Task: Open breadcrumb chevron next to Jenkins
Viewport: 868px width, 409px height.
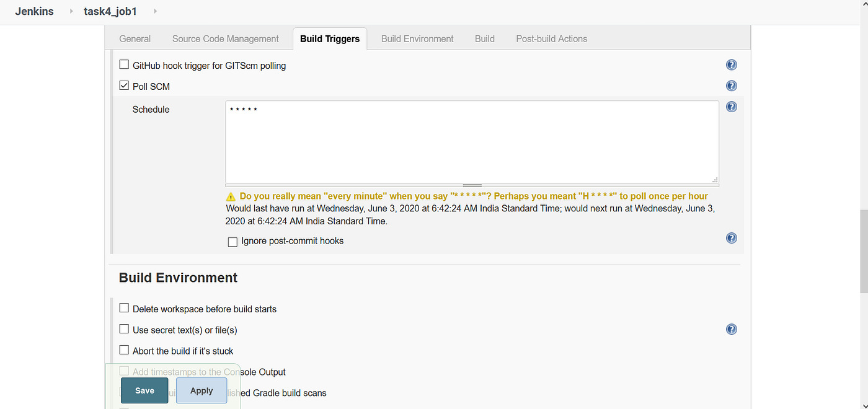Action: (70, 11)
